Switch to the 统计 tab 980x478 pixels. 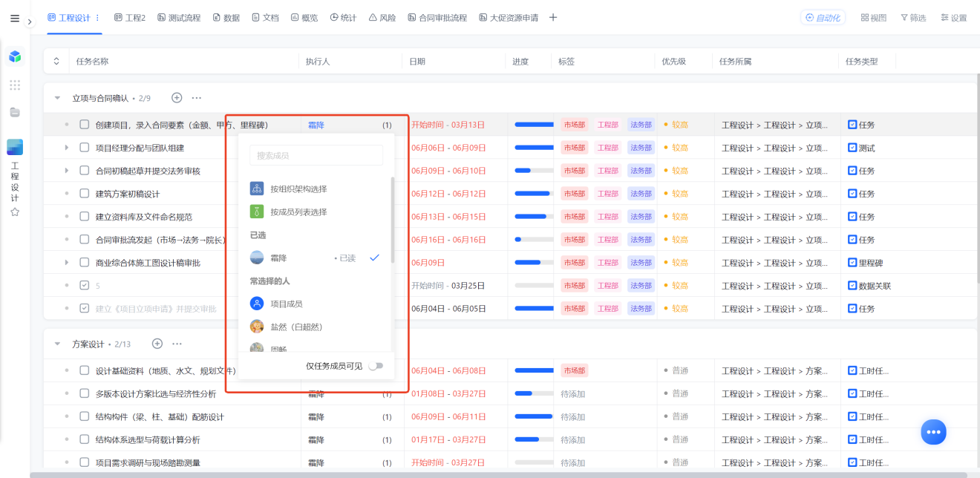(344, 18)
